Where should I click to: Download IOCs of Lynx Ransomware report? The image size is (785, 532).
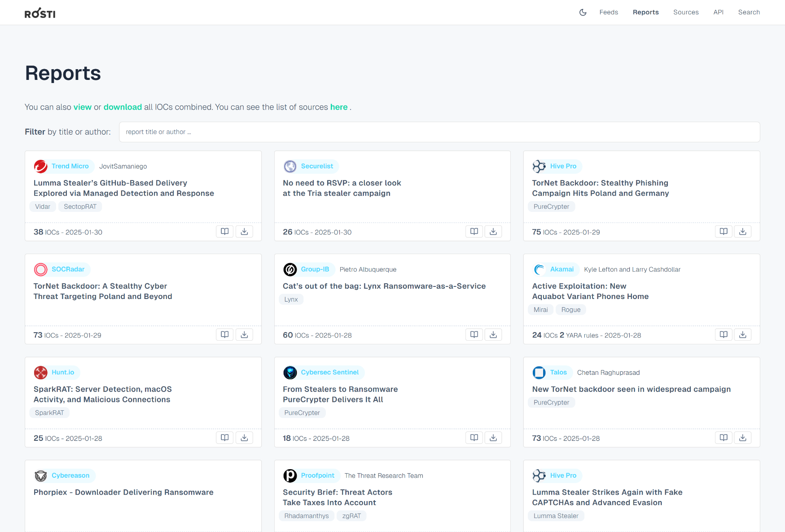[x=493, y=335]
